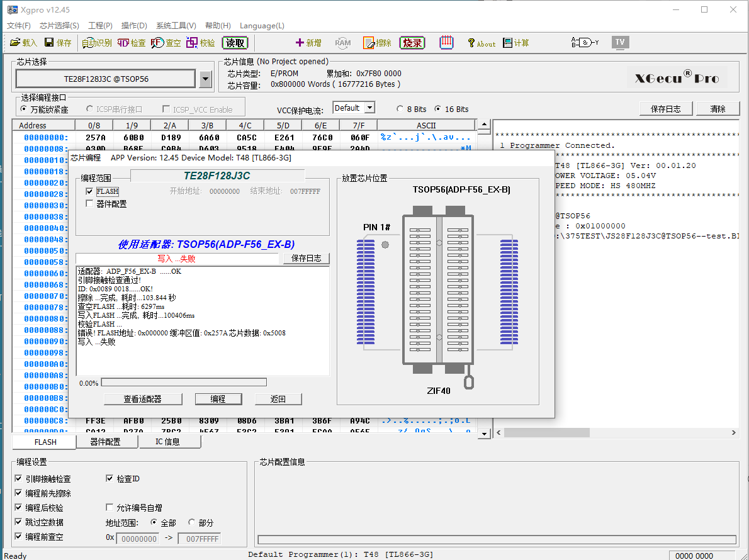Toggle the FLASH checkbox in 编程范围

[90, 191]
